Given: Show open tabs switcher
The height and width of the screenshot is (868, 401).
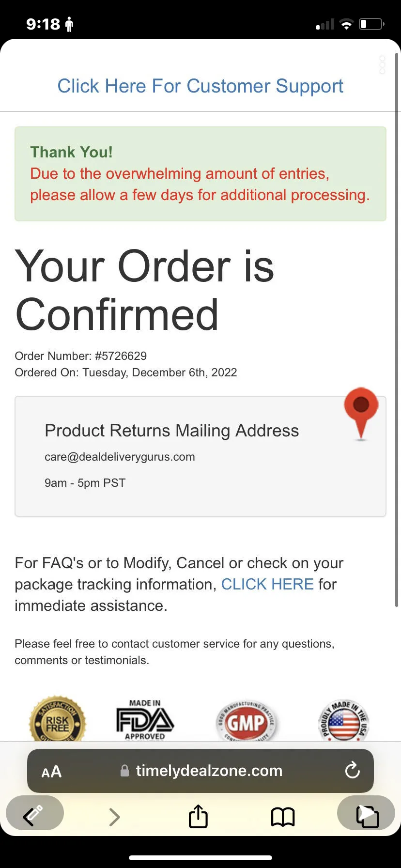Looking at the screenshot, I should (x=367, y=816).
